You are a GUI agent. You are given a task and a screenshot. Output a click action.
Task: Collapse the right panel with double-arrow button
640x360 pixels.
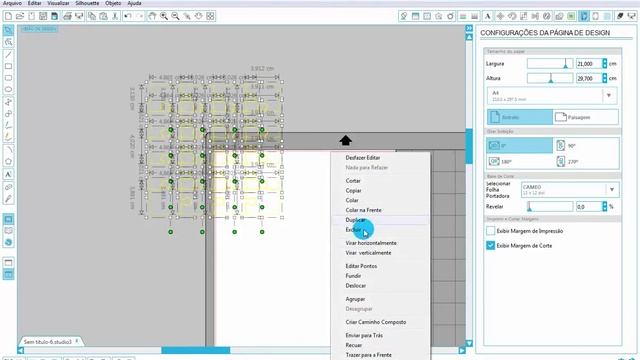pos(469,28)
